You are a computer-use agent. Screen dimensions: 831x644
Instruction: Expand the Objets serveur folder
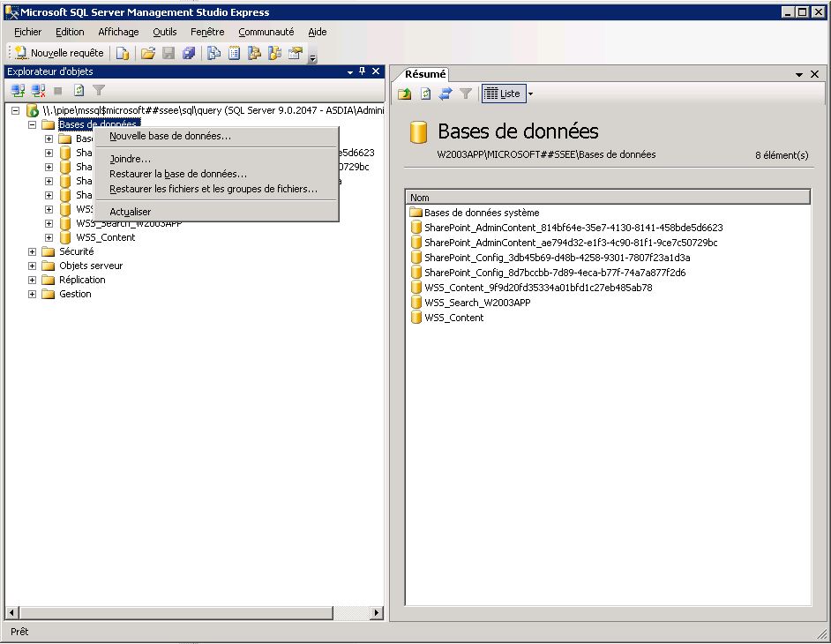tap(33, 266)
